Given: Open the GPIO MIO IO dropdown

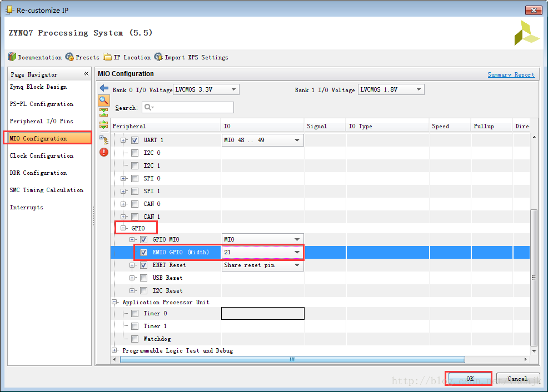Looking at the screenshot, I should click(x=262, y=239).
